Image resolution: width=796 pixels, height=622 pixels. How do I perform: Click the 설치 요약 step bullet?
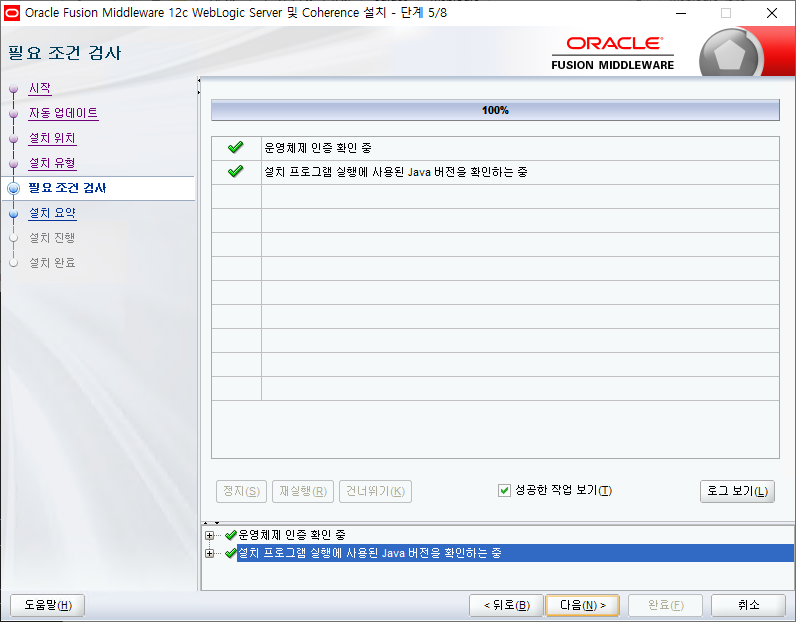[14, 214]
